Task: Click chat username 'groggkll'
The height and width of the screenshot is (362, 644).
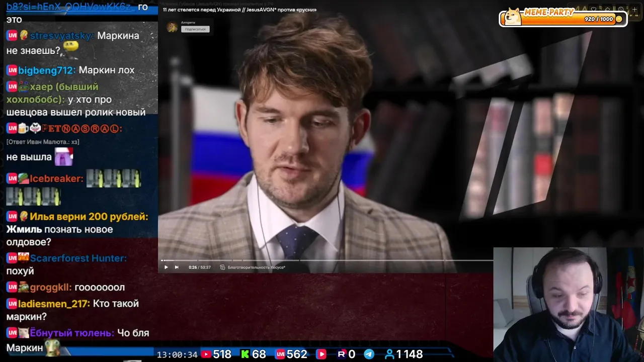Action: click(x=51, y=287)
